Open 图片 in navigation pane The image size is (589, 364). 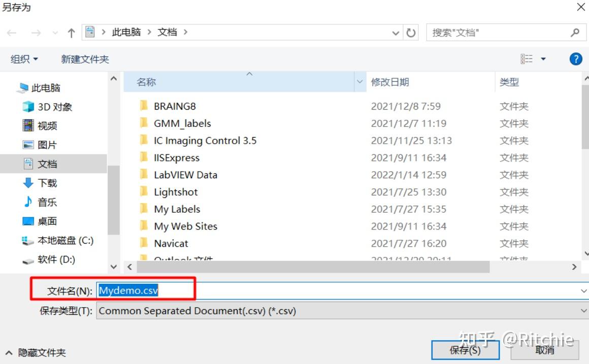(x=47, y=145)
